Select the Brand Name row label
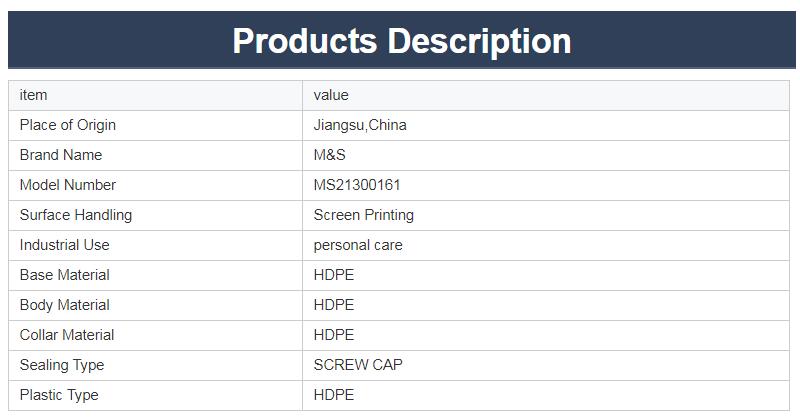The width and height of the screenshot is (800, 417). tap(61, 155)
